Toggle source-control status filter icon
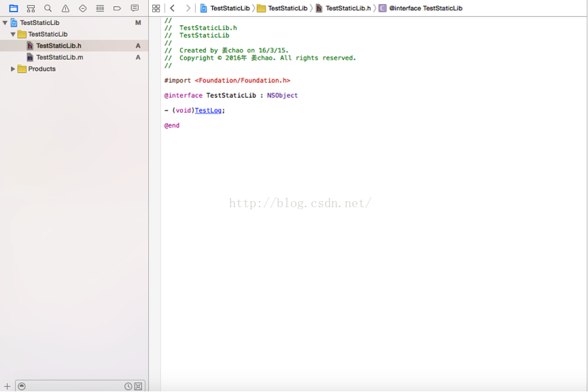This screenshot has width=588, height=392. tap(139, 387)
